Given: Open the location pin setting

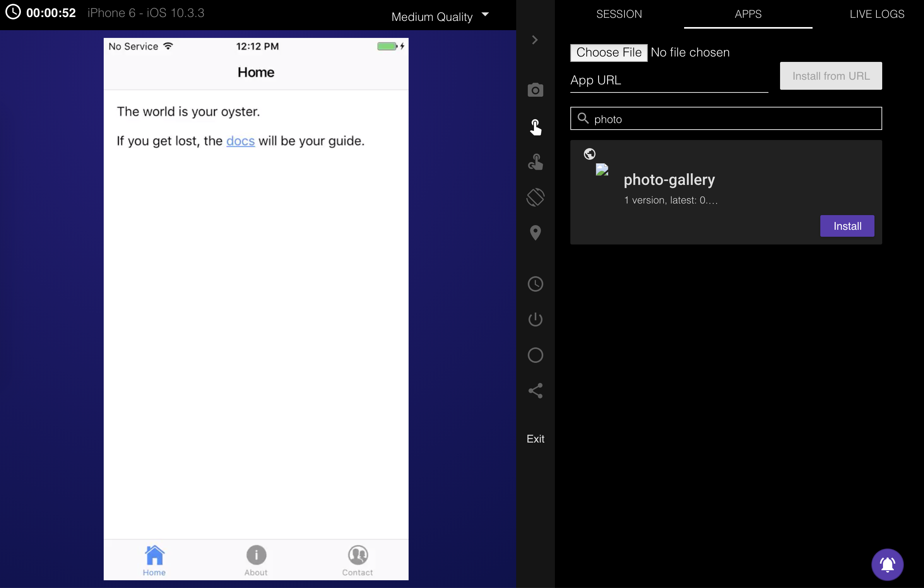Looking at the screenshot, I should click(x=535, y=233).
